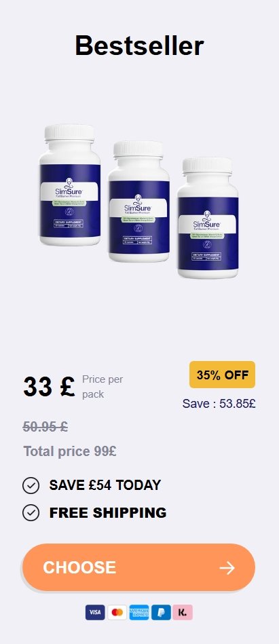Click the arrow icon on CHOOSE button

tap(227, 568)
